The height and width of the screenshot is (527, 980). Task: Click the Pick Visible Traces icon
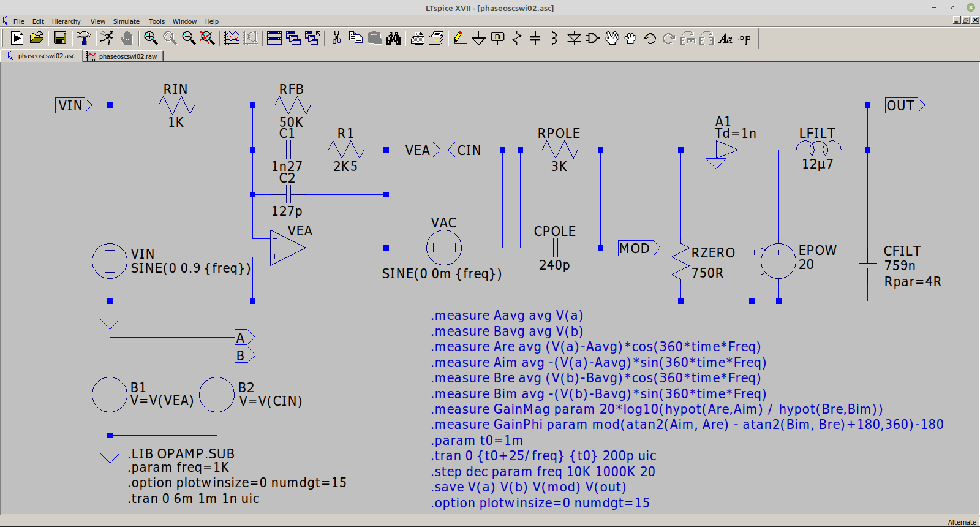click(232, 38)
